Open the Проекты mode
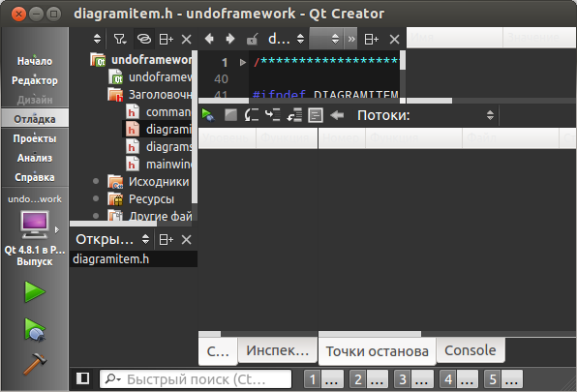Image resolution: width=577 pixels, height=392 pixels. (x=35, y=138)
